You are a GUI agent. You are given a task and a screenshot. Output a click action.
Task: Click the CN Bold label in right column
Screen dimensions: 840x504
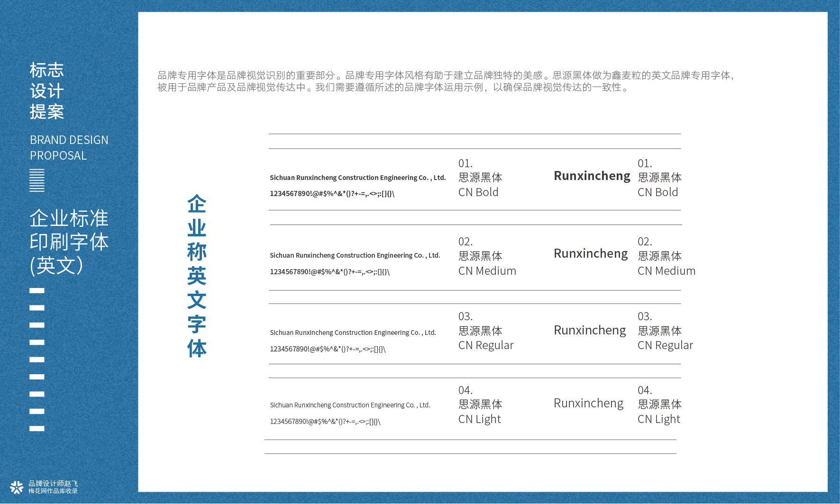(657, 192)
